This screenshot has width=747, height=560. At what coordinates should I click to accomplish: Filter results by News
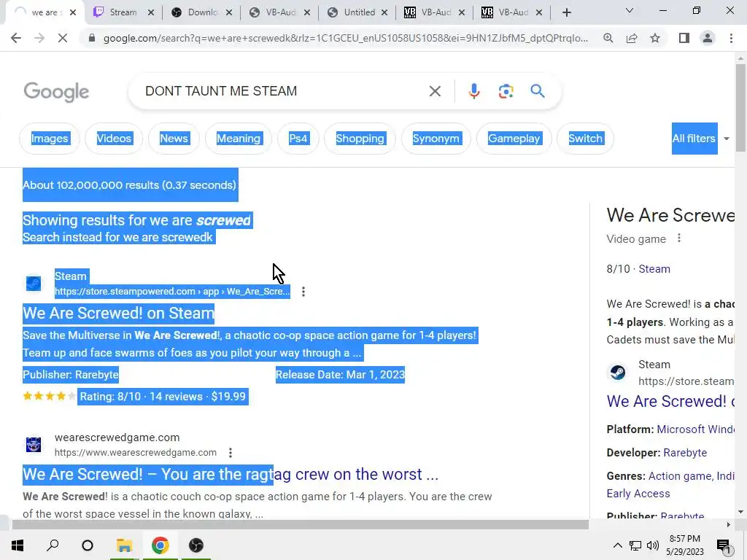point(174,139)
